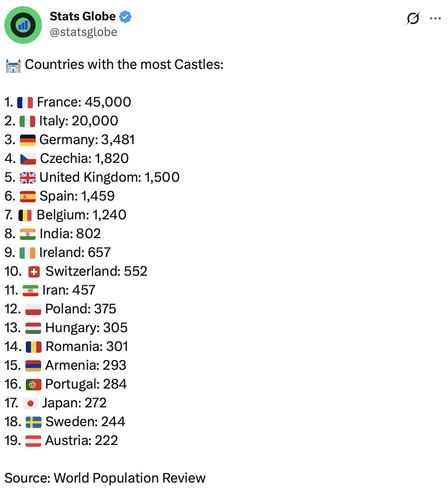
Task: Click the 'Source: World Population Review' text
Action: point(105,478)
